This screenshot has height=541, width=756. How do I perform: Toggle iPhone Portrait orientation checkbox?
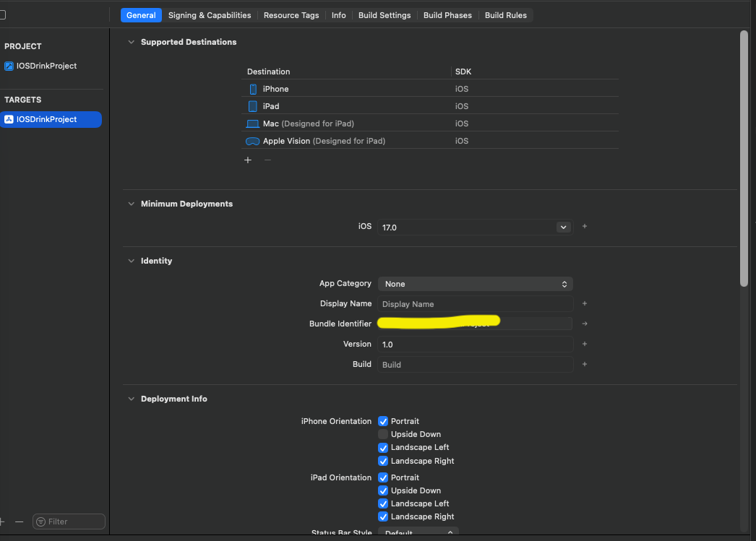pyautogui.click(x=383, y=422)
